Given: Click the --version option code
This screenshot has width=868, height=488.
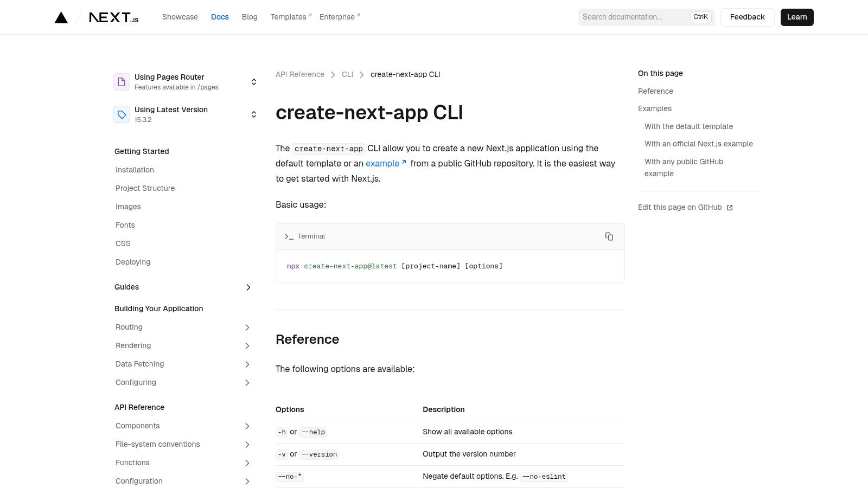Looking at the screenshot, I should pos(320,454).
